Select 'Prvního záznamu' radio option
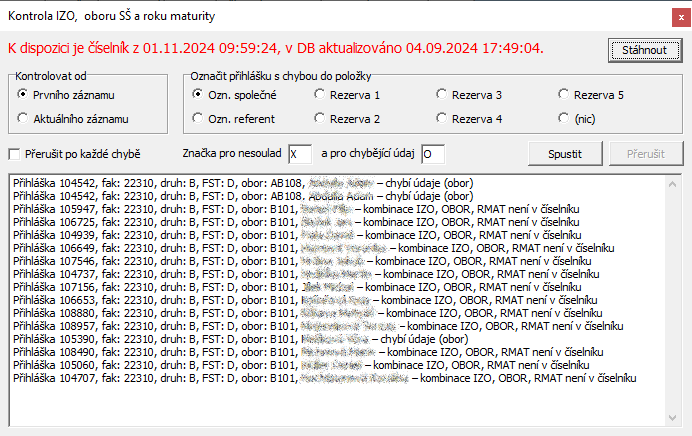Image resolution: width=692 pixels, height=436 pixels. coord(24,94)
